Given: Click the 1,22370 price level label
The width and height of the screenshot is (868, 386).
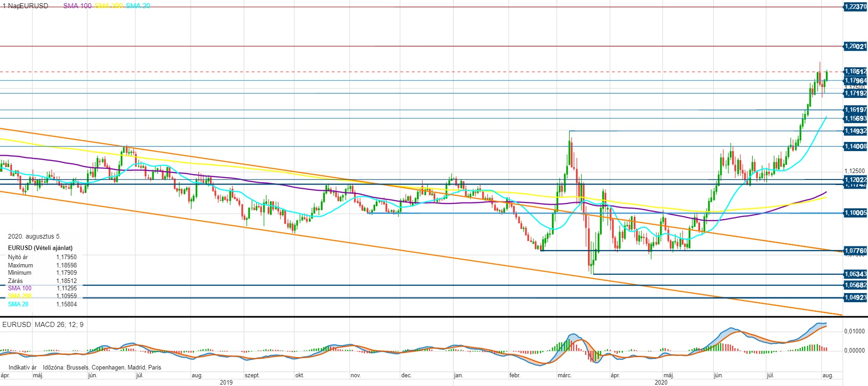Looking at the screenshot, I should 855,7.
